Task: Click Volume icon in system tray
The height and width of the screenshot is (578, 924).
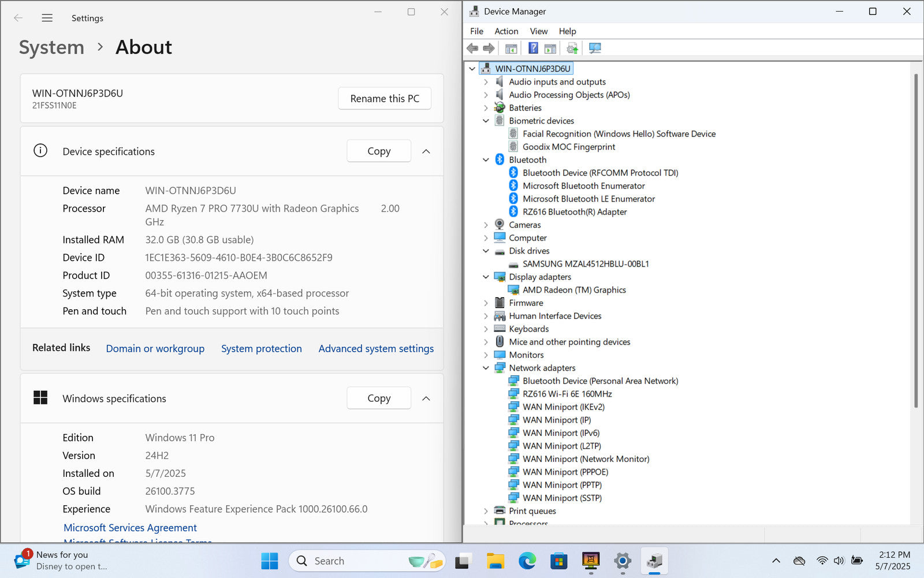Action: 839,561
